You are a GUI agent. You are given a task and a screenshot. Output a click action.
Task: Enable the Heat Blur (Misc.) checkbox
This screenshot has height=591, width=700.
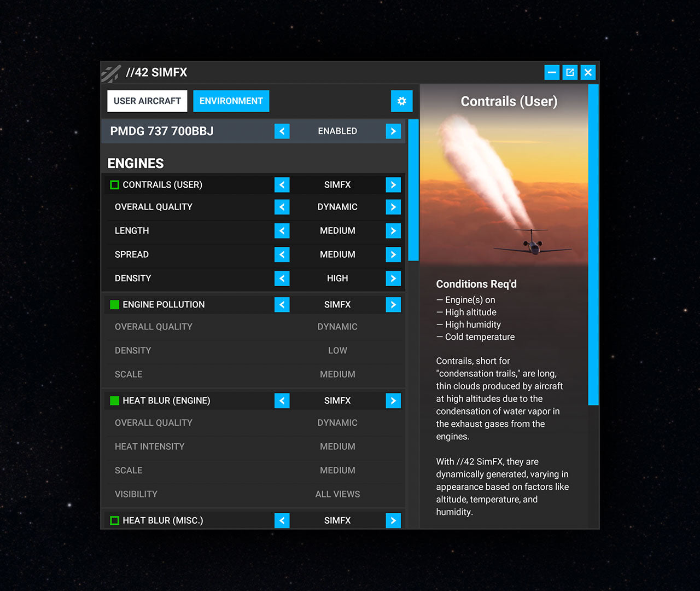click(x=115, y=520)
